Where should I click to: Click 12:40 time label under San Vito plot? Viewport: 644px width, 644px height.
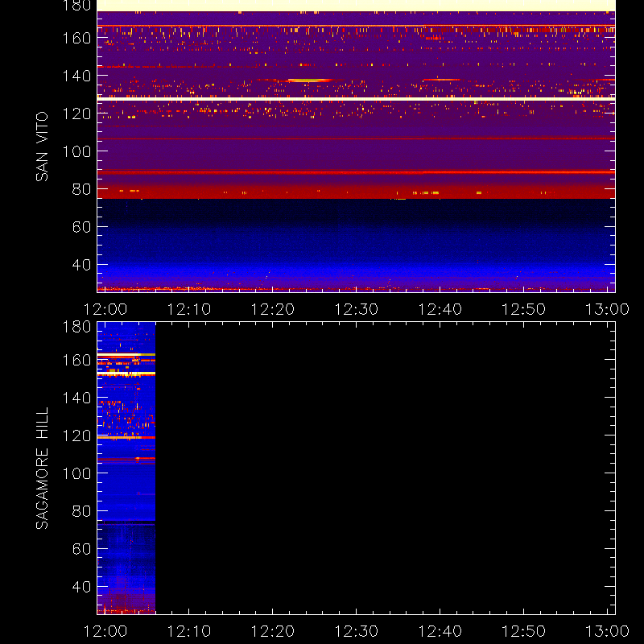[x=440, y=309]
